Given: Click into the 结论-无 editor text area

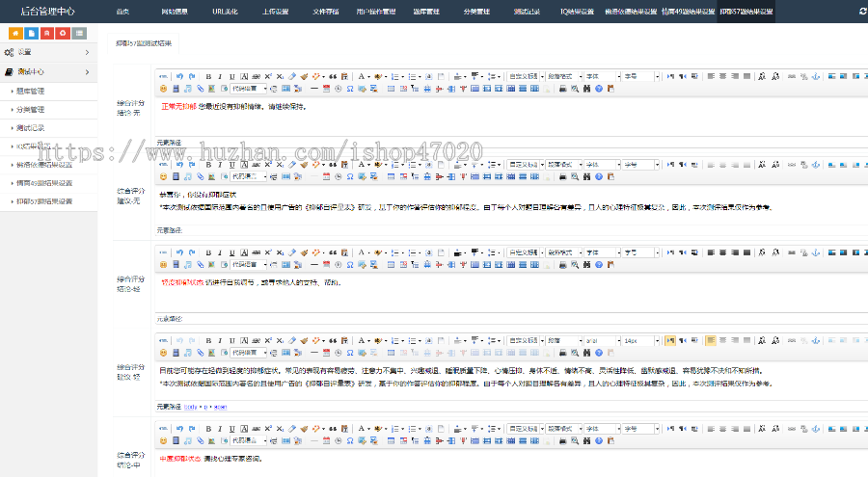Looking at the screenshot, I should click(x=511, y=118).
